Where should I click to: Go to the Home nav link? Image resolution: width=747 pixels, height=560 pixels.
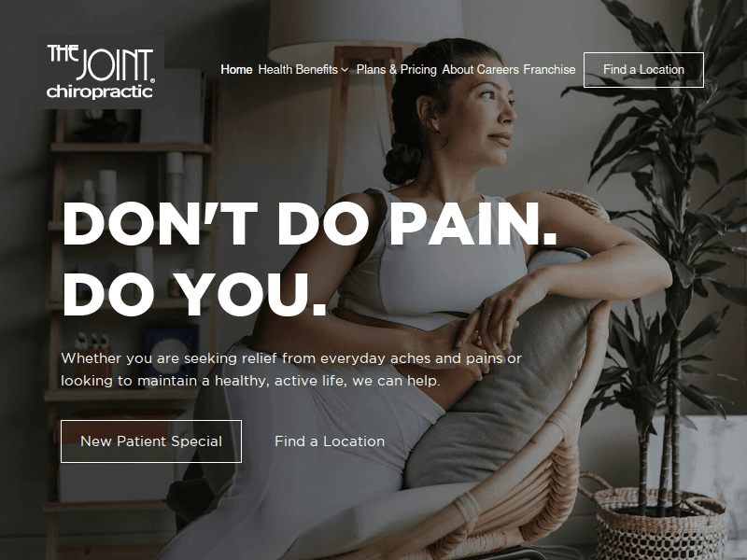pos(236,69)
